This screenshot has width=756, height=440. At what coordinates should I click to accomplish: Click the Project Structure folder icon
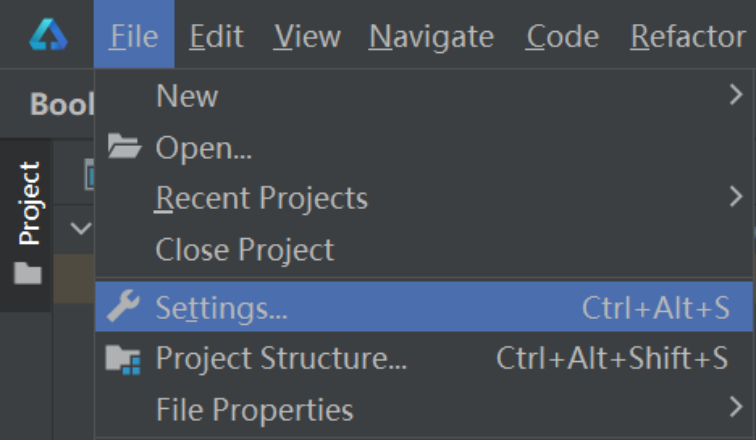[123, 360]
